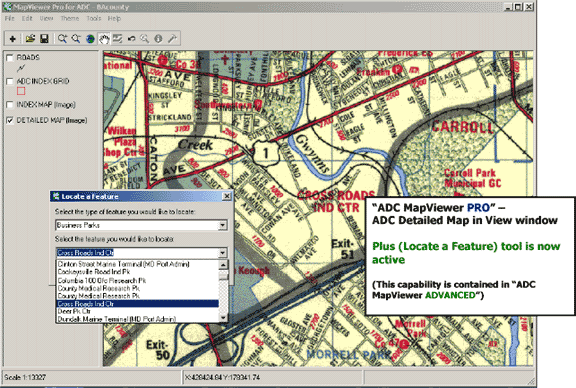576x388 pixels.
Task: Enable the INDEX MAP (Image) checkbox
Action: click(10, 105)
